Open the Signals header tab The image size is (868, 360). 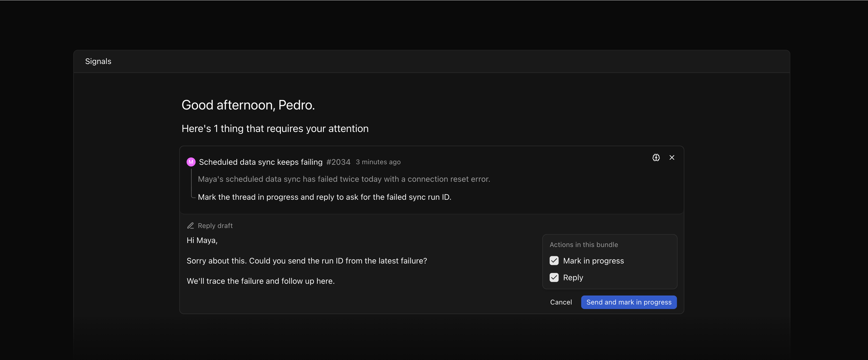[x=98, y=61]
